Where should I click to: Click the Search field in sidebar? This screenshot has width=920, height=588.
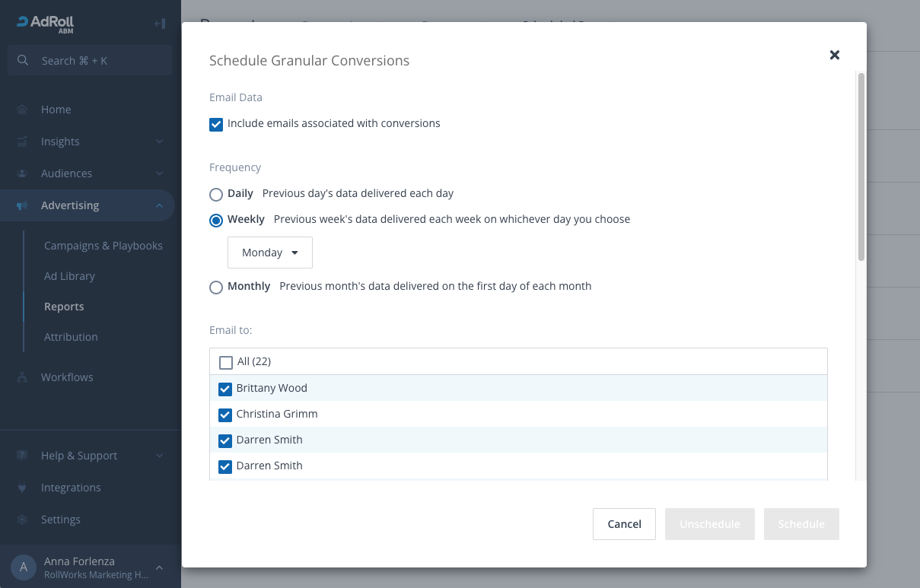click(90, 61)
